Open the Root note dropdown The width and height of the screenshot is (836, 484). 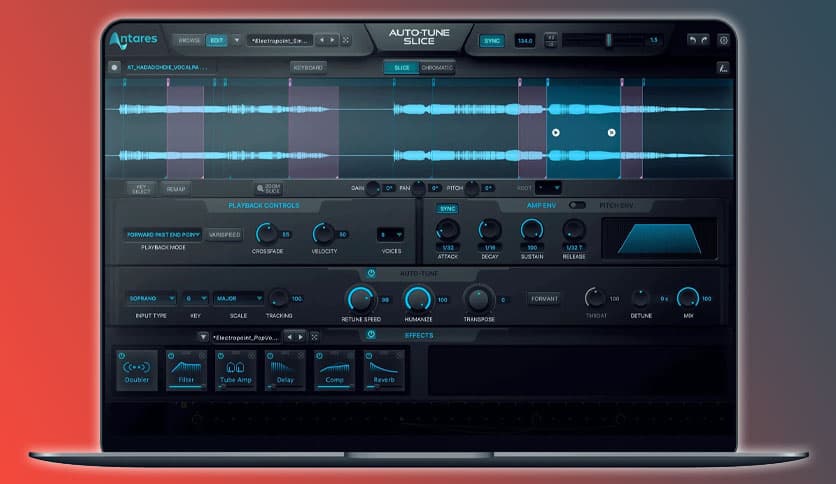click(548, 188)
